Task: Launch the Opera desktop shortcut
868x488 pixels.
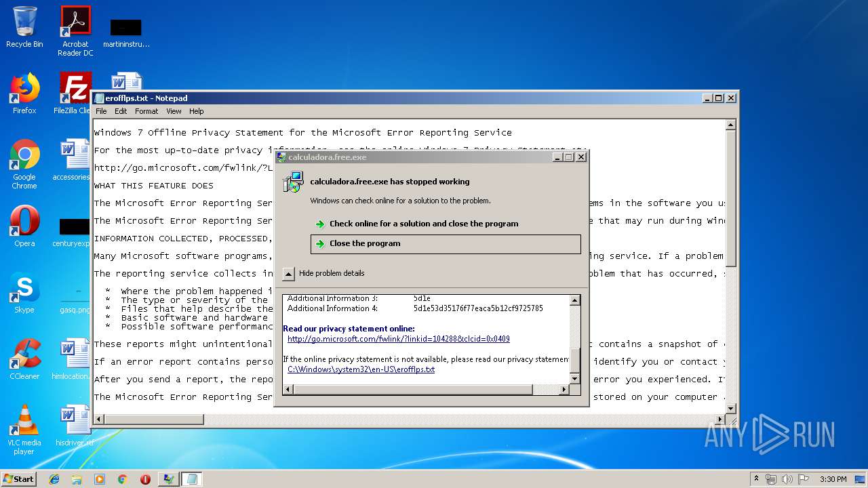Action: [x=24, y=226]
